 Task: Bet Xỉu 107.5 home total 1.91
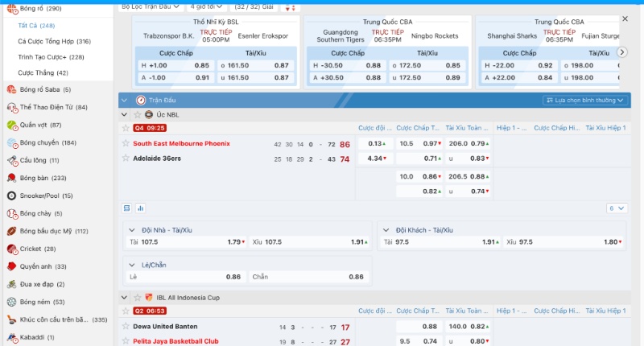tap(310, 242)
